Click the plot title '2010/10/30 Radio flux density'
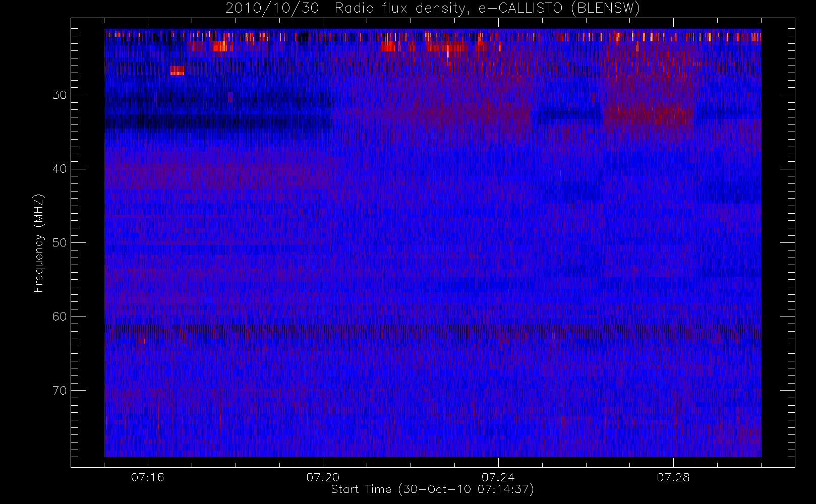The height and width of the screenshot is (504, 816). click(433, 8)
